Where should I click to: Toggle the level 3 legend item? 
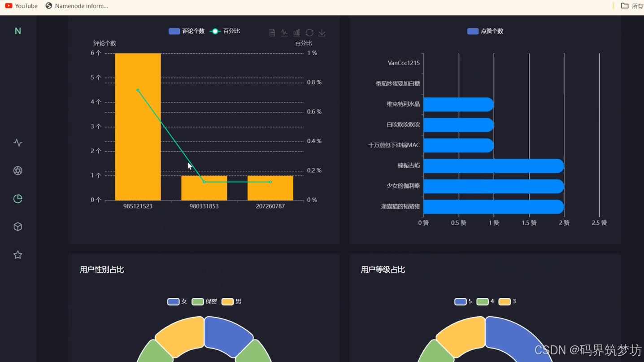pyautogui.click(x=507, y=301)
